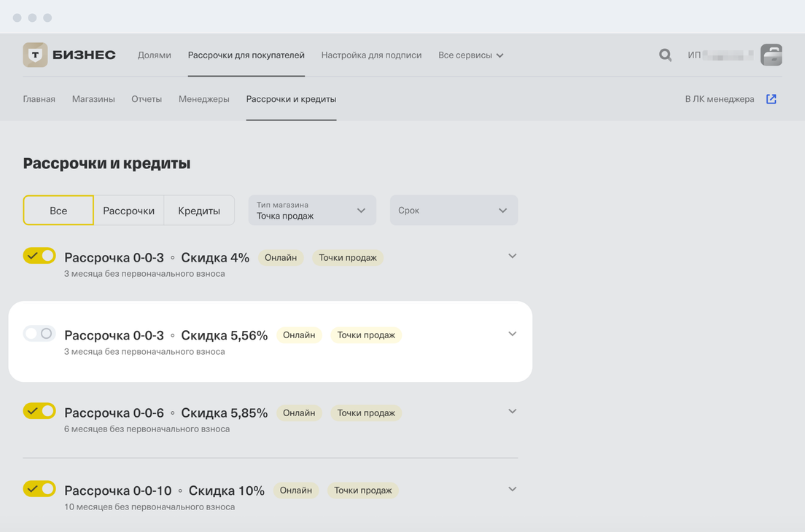Screen dimensions: 805x532
Task: Open the Тип магазина dropdown
Action: 311,211
